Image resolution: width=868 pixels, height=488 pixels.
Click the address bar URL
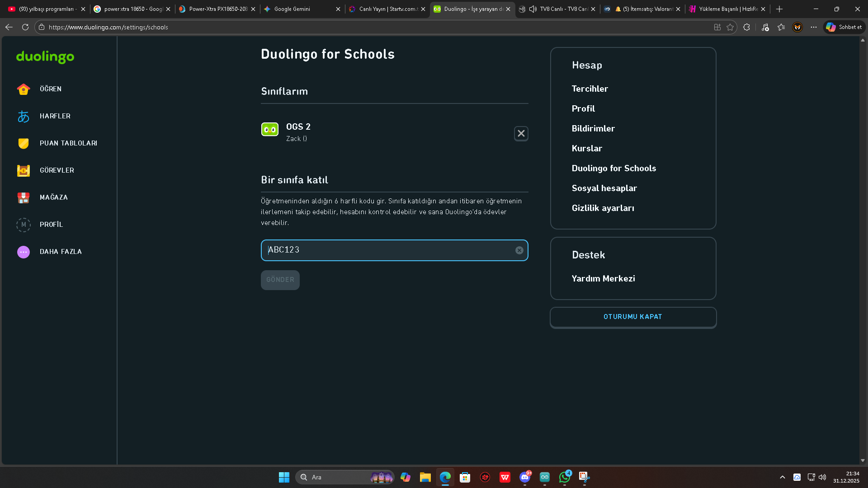click(108, 27)
